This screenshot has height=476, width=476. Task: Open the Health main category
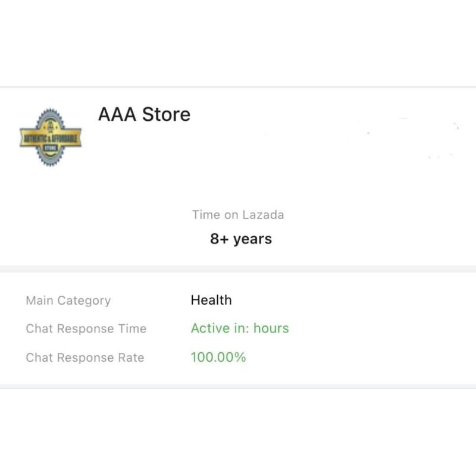pos(211,300)
